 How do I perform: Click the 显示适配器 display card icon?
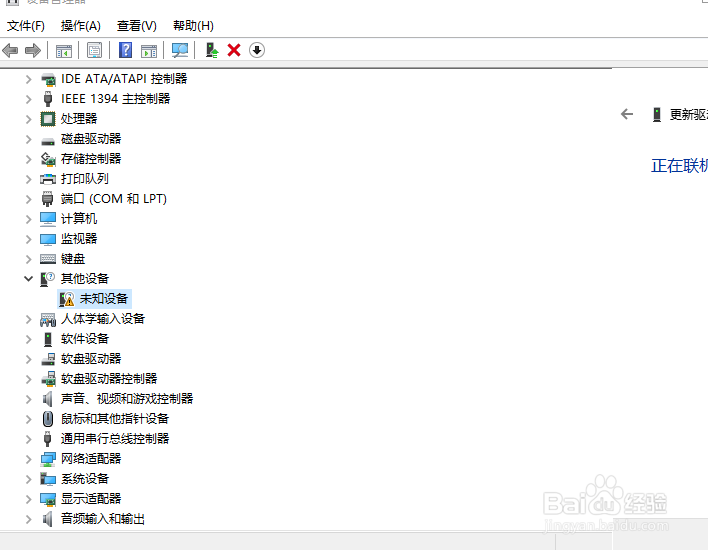click(48, 499)
